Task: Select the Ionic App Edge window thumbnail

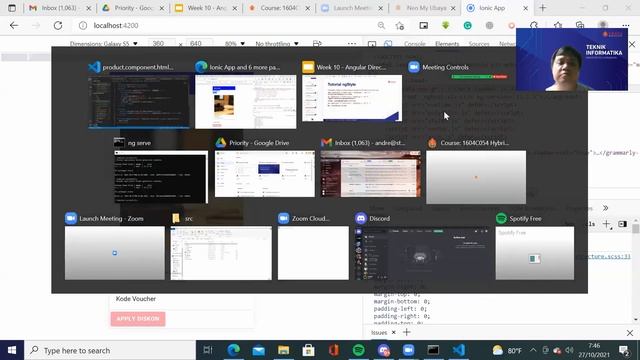Action: pyautogui.click(x=246, y=102)
